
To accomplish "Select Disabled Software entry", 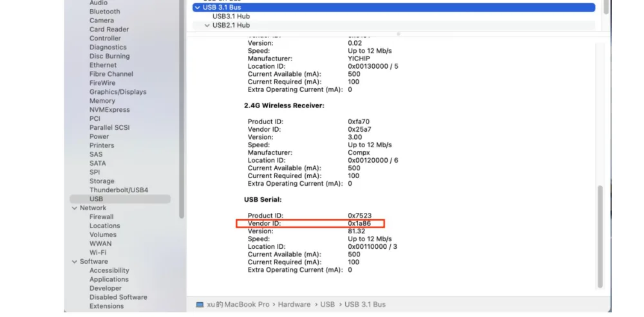I will click(118, 297).
